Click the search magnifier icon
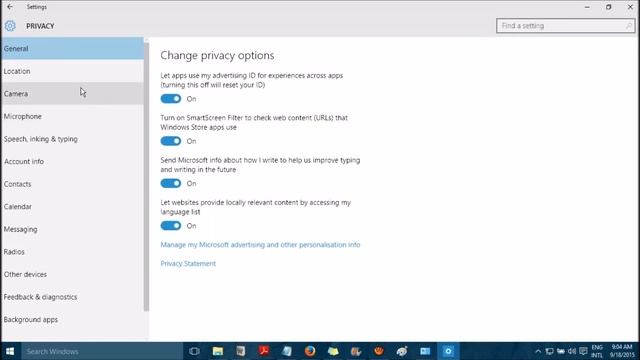This screenshot has width=640, height=360. [628, 26]
